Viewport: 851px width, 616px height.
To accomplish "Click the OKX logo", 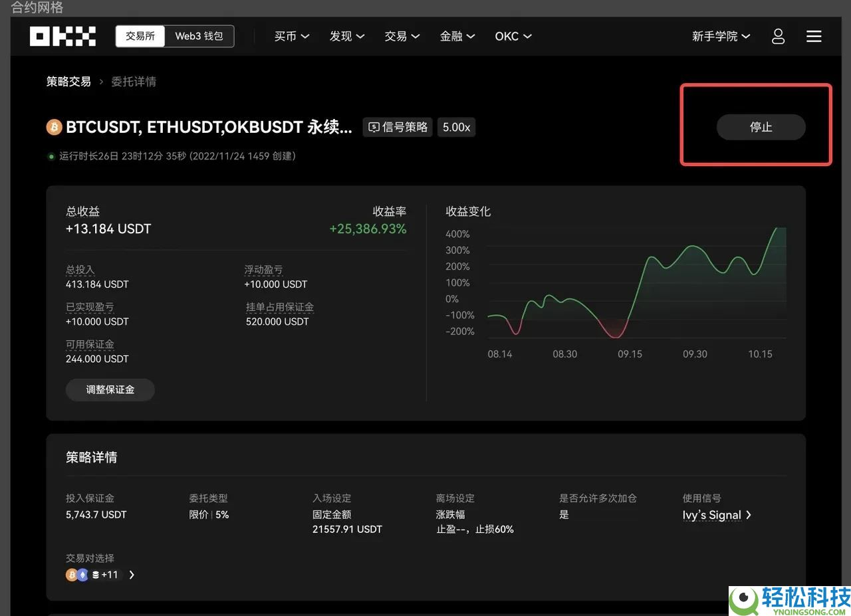I will (62, 36).
